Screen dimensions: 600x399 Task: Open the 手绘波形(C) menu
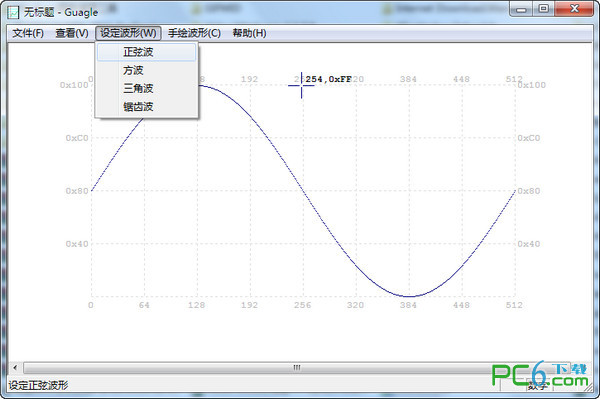click(194, 33)
